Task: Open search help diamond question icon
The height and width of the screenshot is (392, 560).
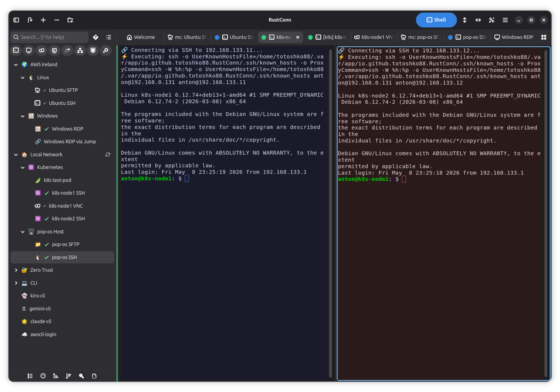Action: point(95,37)
